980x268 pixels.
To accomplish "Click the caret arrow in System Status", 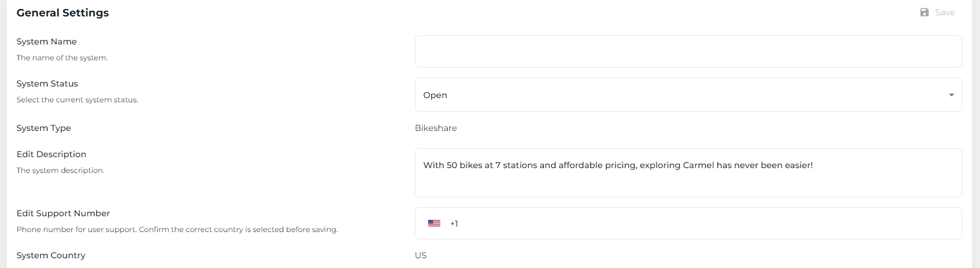I will coord(951,95).
